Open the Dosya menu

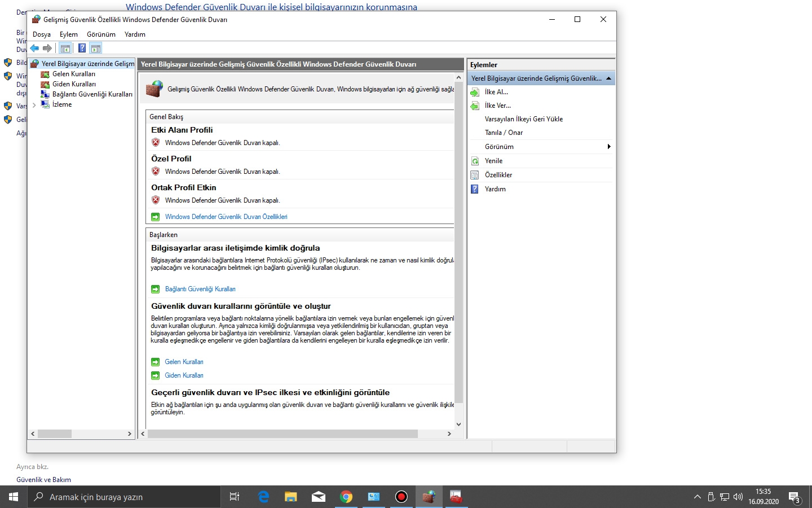click(42, 34)
